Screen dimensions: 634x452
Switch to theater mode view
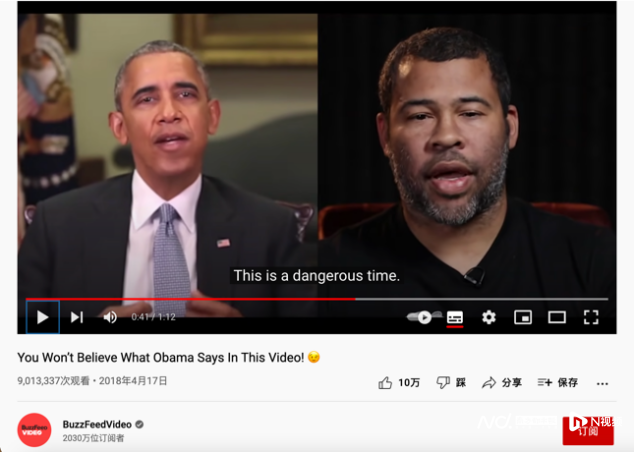coord(557,317)
